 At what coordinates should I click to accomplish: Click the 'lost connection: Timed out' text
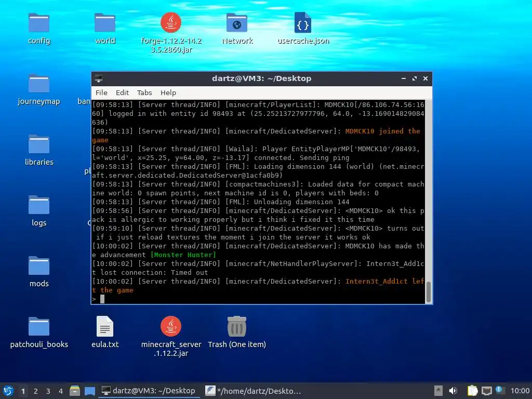click(154, 272)
